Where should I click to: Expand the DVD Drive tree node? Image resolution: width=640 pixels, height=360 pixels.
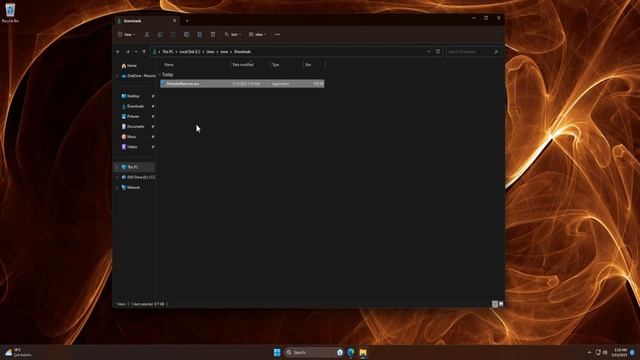click(117, 178)
